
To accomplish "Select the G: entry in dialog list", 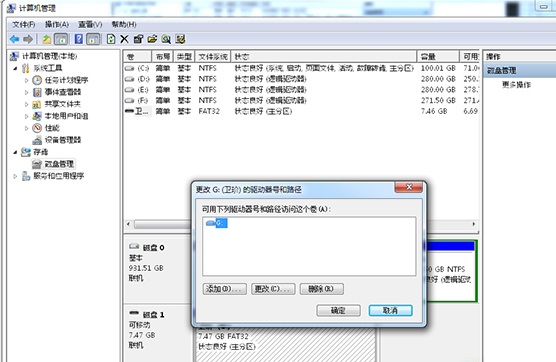I will 217,223.
